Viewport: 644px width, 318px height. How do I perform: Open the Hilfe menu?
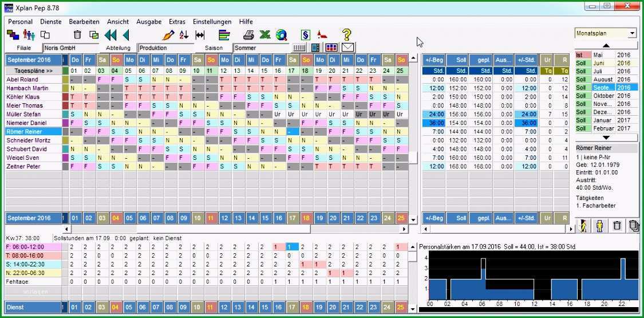click(246, 22)
